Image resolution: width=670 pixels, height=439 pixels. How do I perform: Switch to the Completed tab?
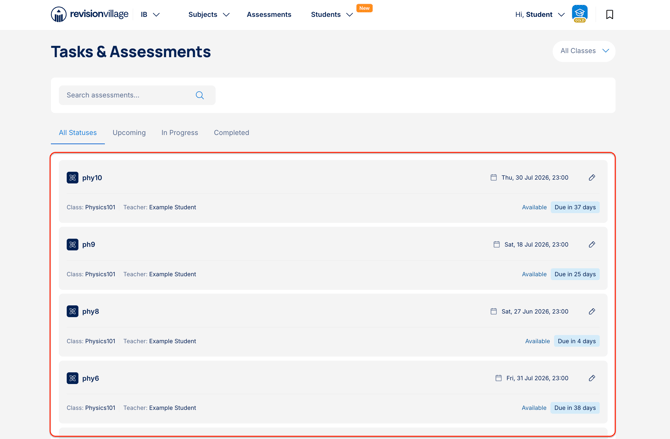[x=231, y=133]
